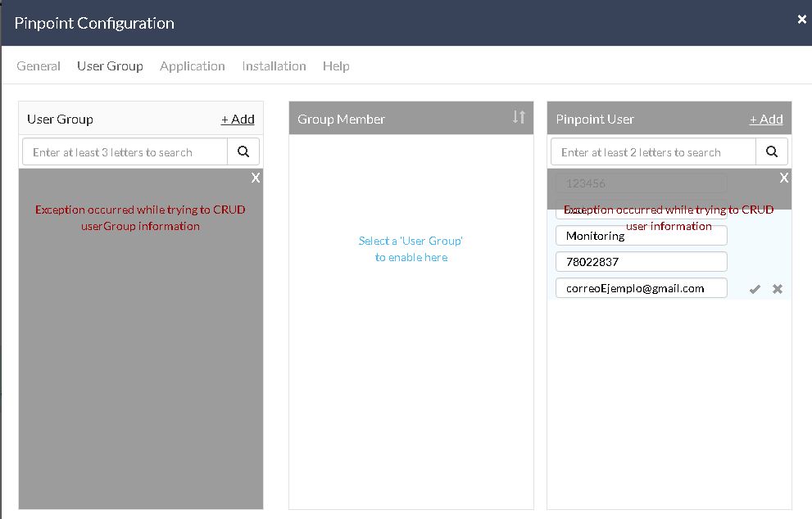The image size is (812, 519).
Task: Open the Application tab
Action: (192, 66)
